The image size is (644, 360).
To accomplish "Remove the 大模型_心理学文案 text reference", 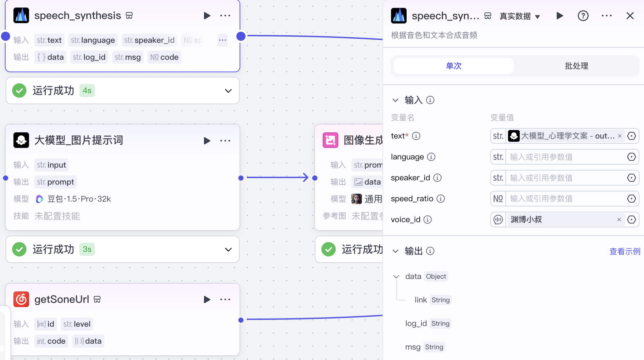I will tap(620, 136).
